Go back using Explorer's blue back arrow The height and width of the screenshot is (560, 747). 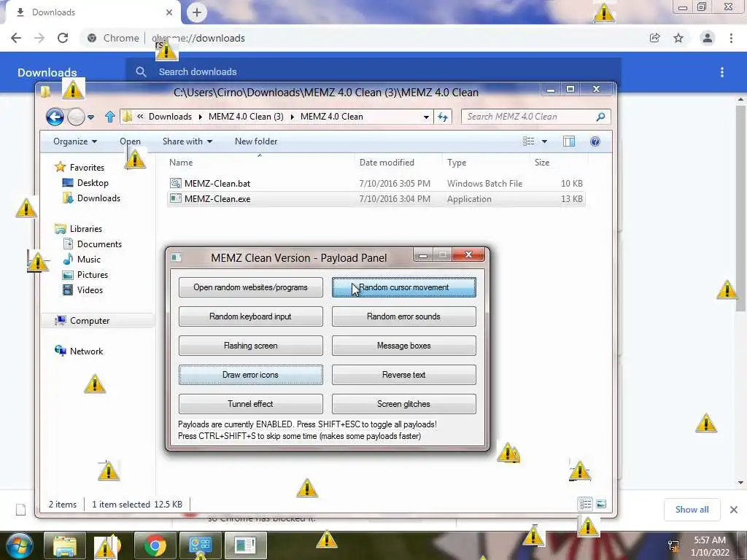(55, 116)
